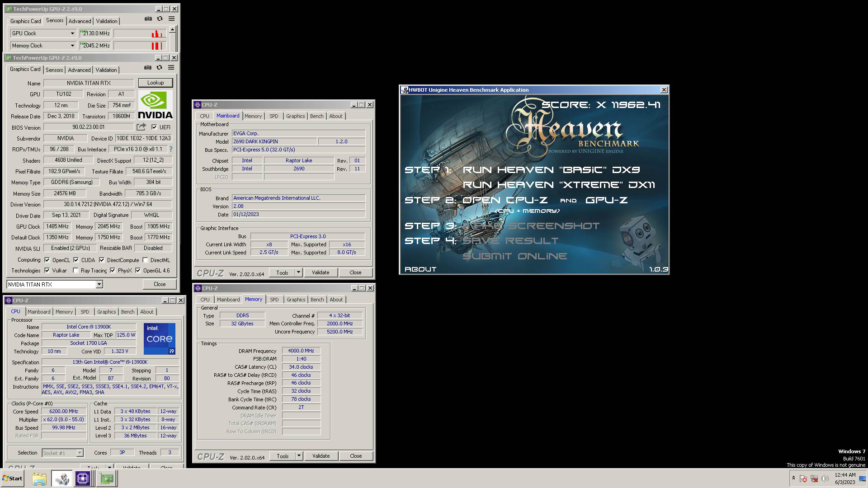Image resolution: width=868 pixels, height=488 pixels.
Task: Open the Graphics tab in CPU-Z CPU window
Action: click(x=107, y=312)
